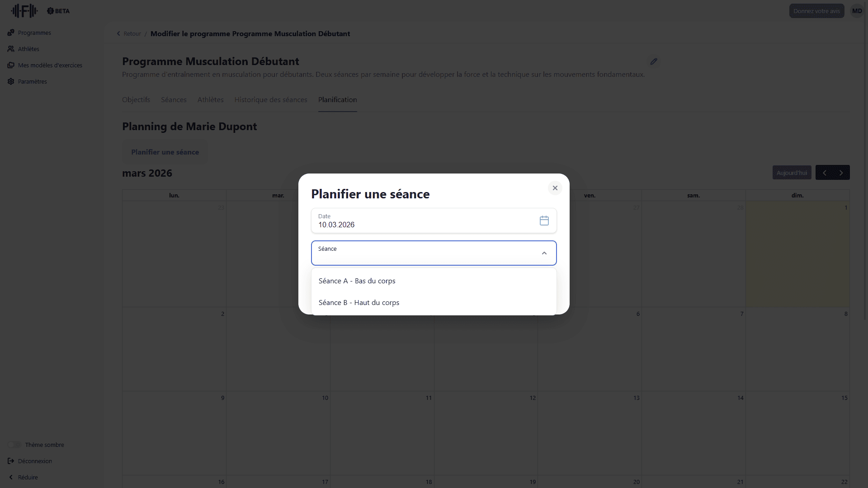Viewport: 868px width, 488px height.
Task: Choose Séance B - Haut du corps
Action: pos(359,302)
